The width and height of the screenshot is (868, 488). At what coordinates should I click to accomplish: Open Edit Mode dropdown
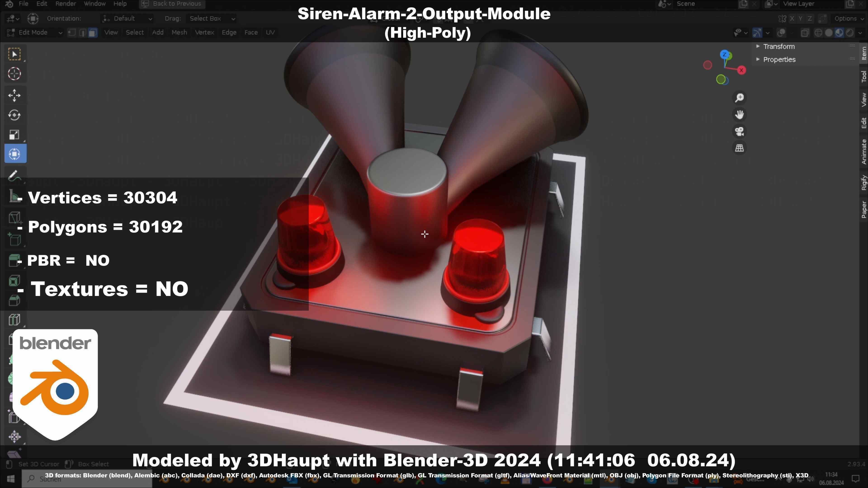(34, 33)
